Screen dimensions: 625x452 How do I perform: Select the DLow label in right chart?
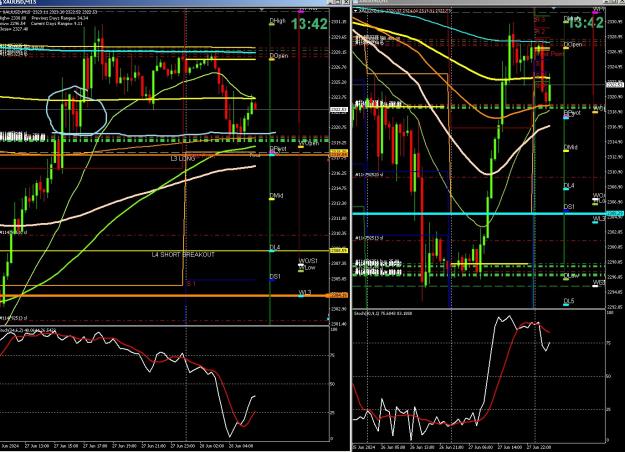[571, 275]
